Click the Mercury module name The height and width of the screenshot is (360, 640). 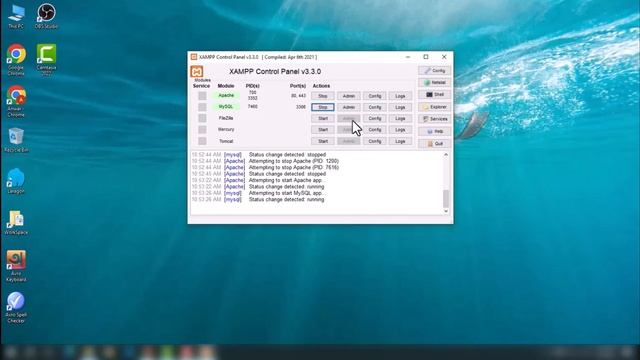(226, 129)
